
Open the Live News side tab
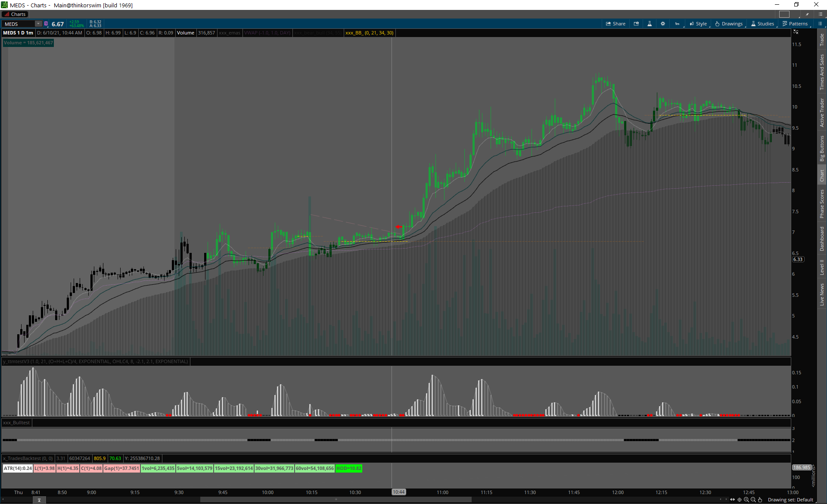tap(822, 295)
